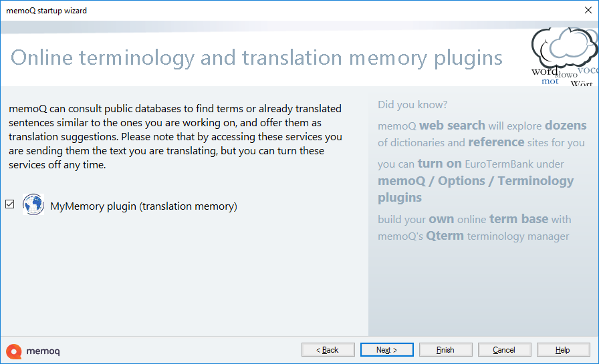The image size is (599, 364).
Task: Go back using the Back button
Action: click(x=328, y=350)
